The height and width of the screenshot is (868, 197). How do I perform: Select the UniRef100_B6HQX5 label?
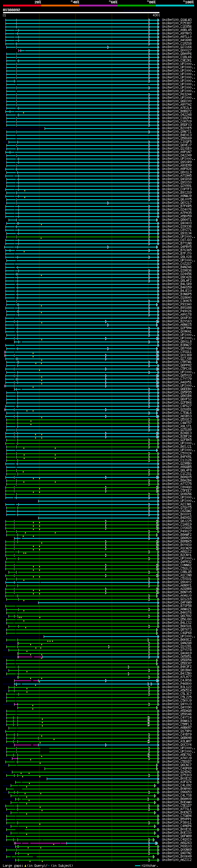pos(176,477)
